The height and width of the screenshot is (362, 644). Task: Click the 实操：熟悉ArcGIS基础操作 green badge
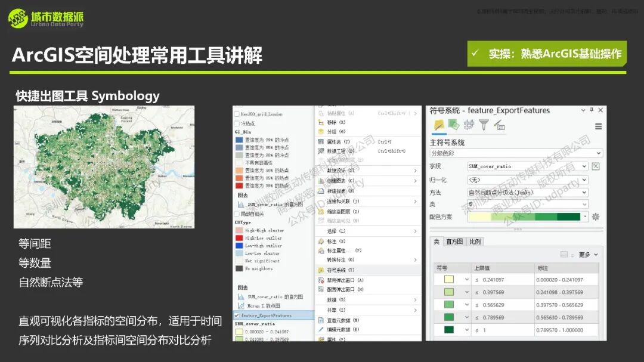(x=547, y=54)
